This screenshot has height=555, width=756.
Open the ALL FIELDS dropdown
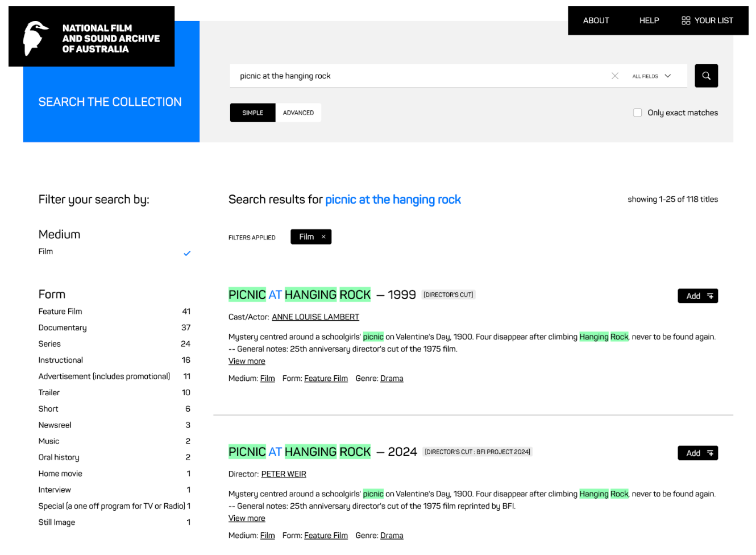point(653,76)
